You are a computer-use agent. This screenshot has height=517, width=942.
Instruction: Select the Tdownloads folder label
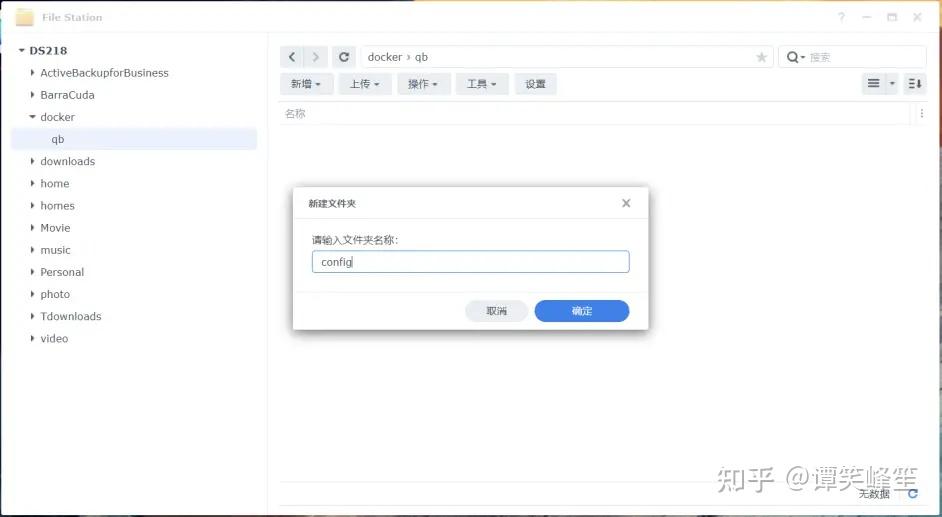pyautogui.click(x=71, y=316)
